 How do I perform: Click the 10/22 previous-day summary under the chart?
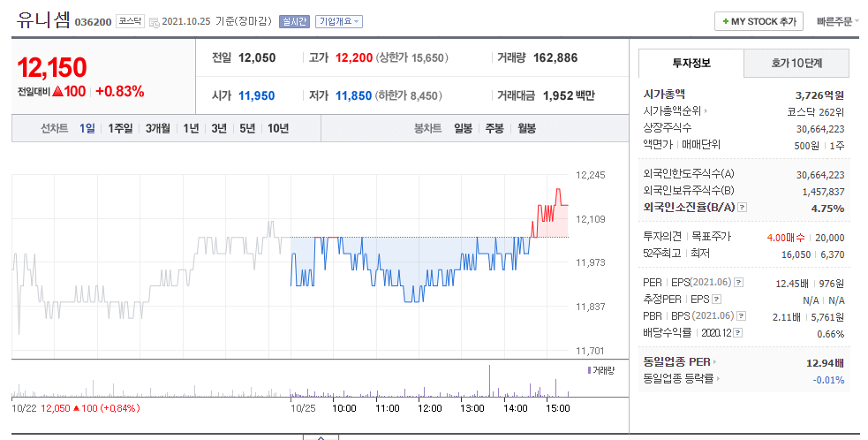[x=76, y=408]
